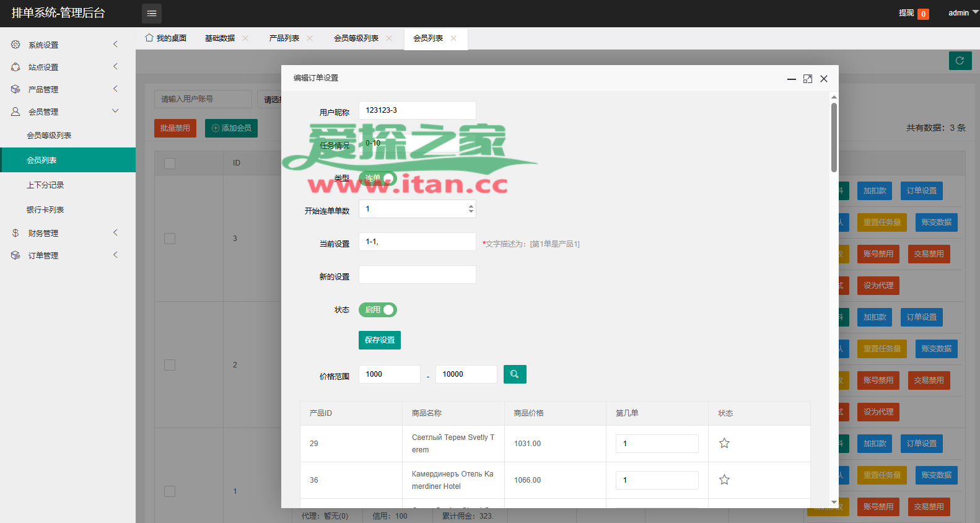980x523 pixels.
Task: Toggle the 启用 status switch
Action: tap(378, 310)
